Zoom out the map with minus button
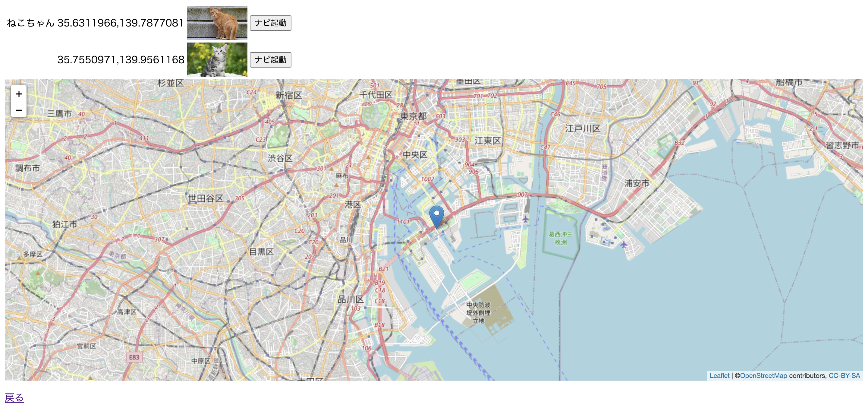The image size is (868, 415). [x=19, y=110]
